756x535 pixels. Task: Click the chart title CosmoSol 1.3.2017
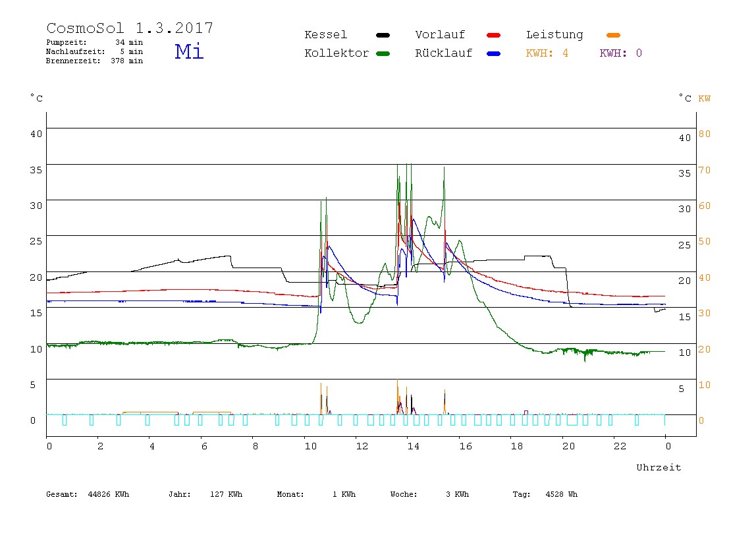[x=130, y=28]
